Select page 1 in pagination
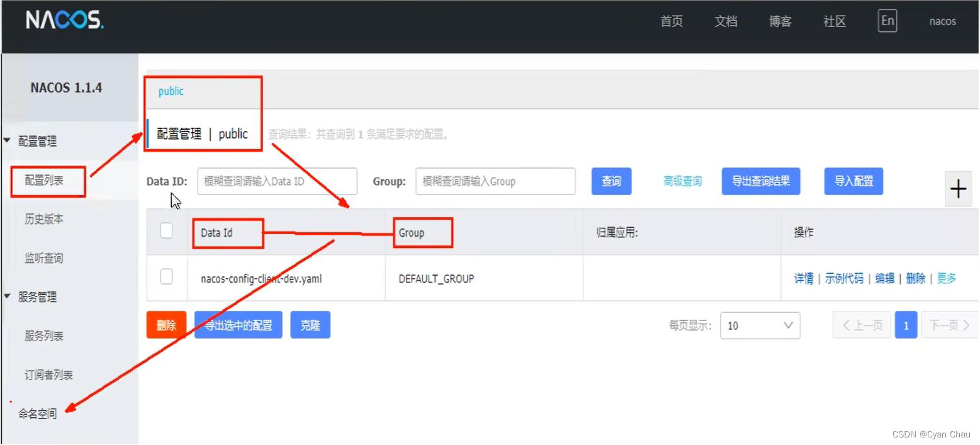Viewport: 980px width, 445px height. pos(906,325)
